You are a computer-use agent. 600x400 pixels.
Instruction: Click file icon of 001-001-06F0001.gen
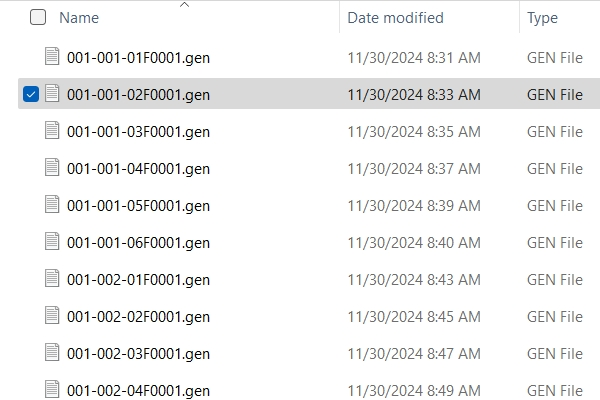click(x=53, y=242)
